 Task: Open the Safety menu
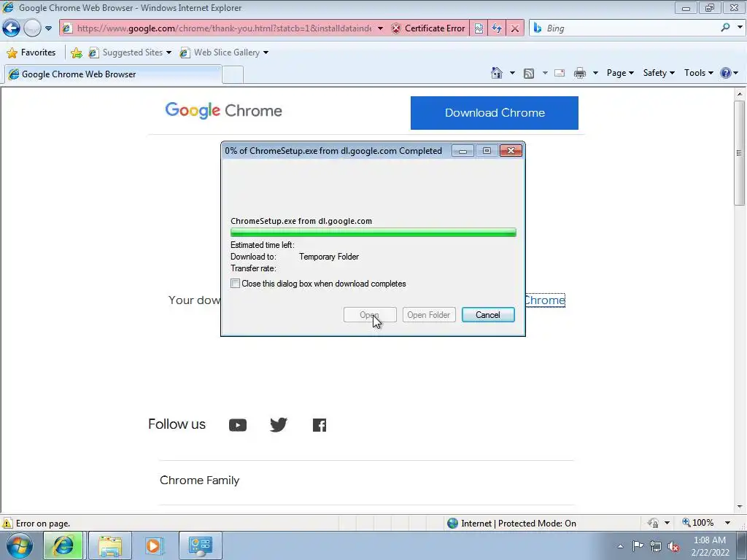point(659,73)
